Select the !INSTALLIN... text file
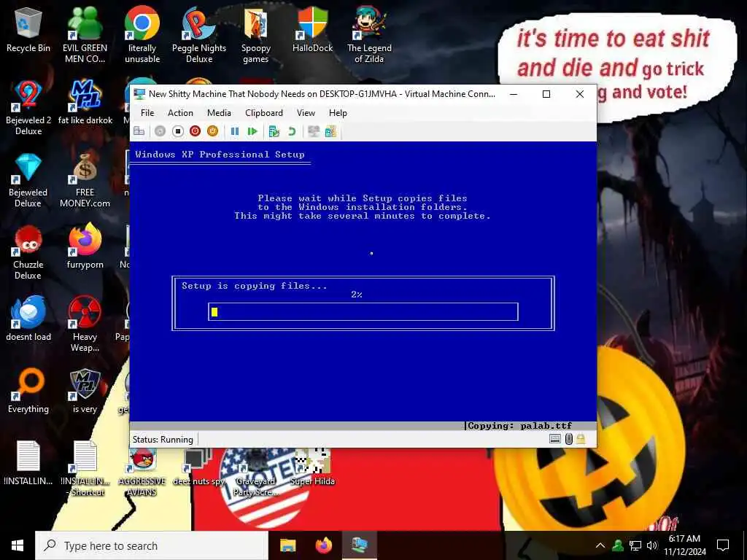This screenshot has width=747, height=560. point(28,463)
